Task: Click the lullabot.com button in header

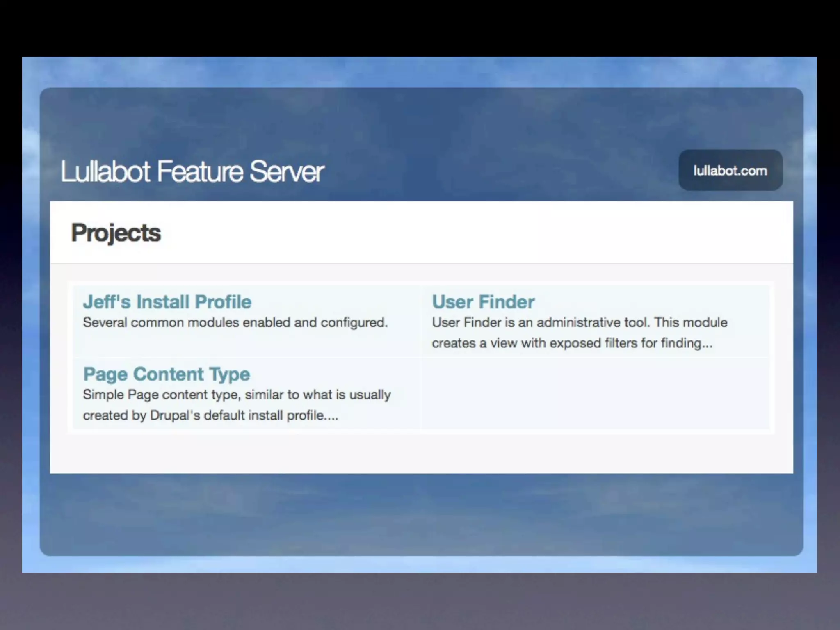Action: coord(730,171)
